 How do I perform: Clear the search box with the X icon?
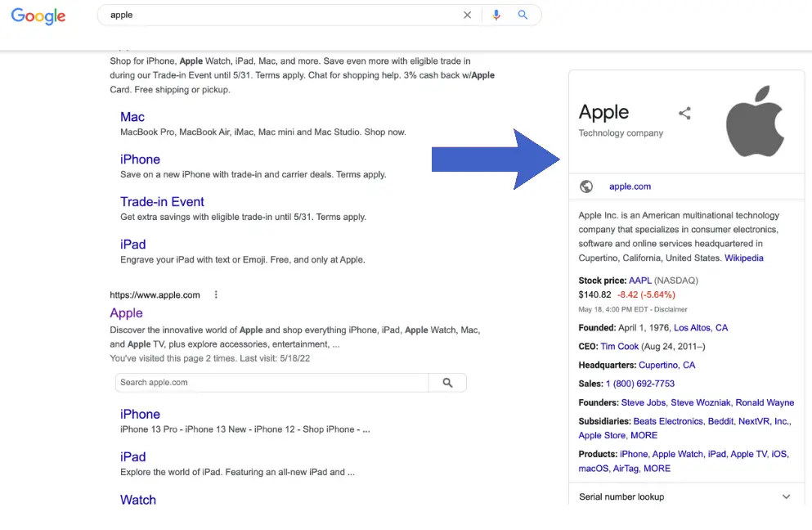click(467, 15)
